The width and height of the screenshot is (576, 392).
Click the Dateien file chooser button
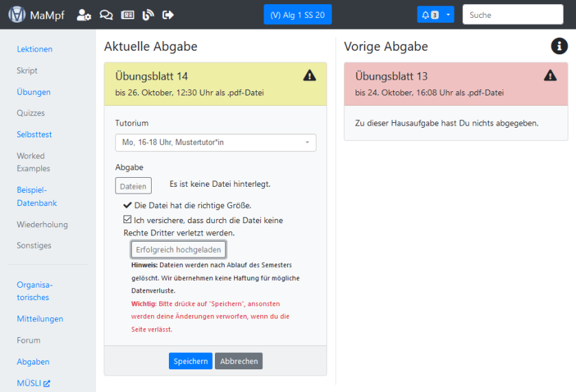(x=133, y=185)
